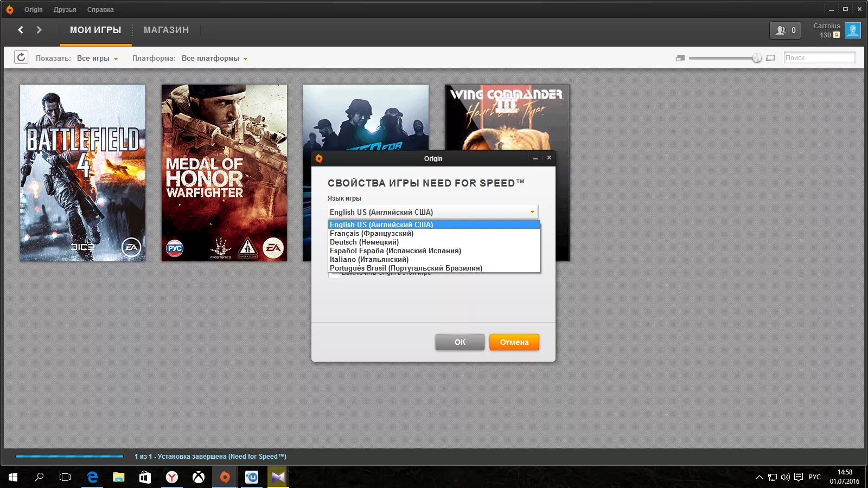Image resolution: width=868 pixels, height=488 pixels.
Task: Click the Origin icon in dialog title
Action: pos(319,158)
